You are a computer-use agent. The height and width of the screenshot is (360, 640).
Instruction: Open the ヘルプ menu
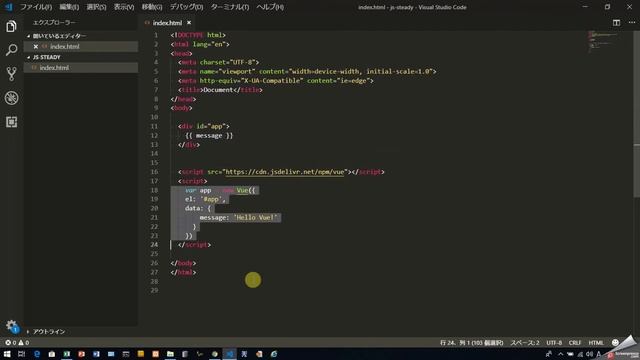[x=270, y=7]
